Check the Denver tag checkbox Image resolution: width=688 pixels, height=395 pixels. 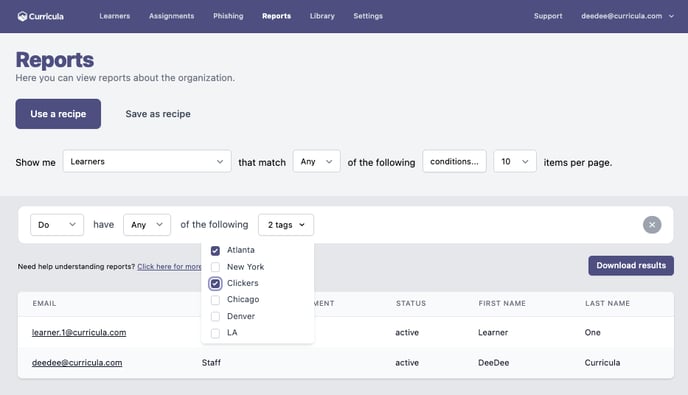[215, 316]
